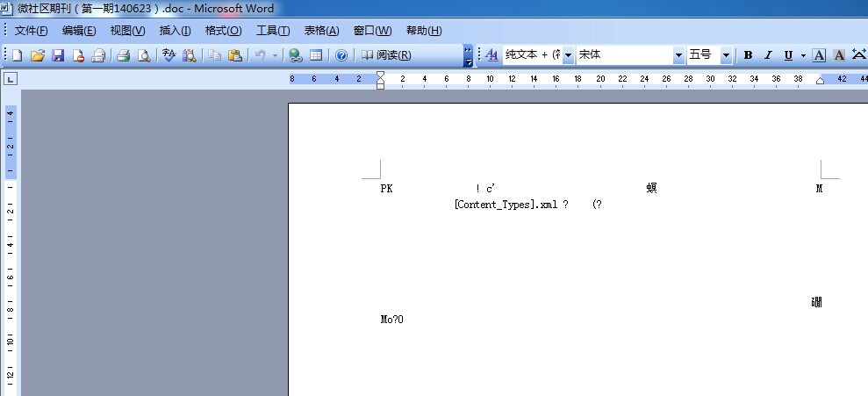Open Tables and Borders icon

tap(316, 55)
